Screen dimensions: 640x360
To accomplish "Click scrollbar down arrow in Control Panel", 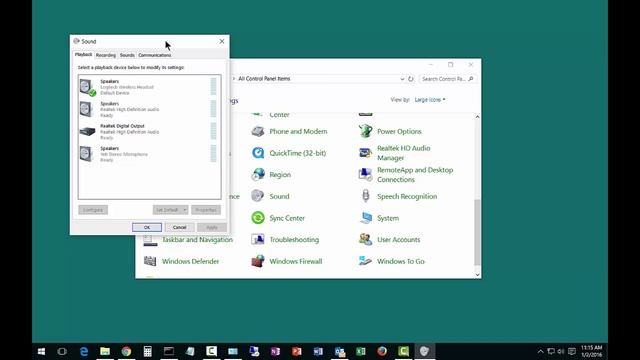I will [x=477, y=275].
